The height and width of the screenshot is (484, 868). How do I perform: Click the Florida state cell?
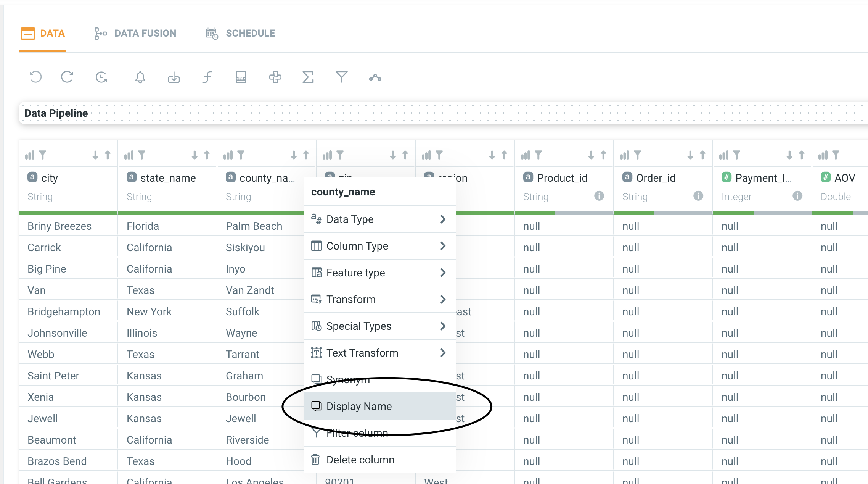[167, 226]
